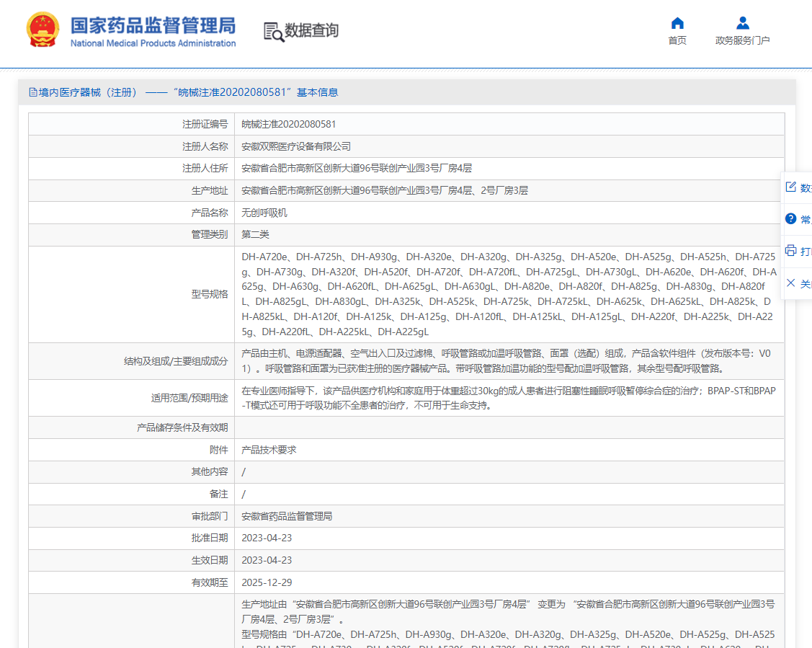Open 数据查询 data query section
Screen dimensions: 812x648
tap(301, 31)
